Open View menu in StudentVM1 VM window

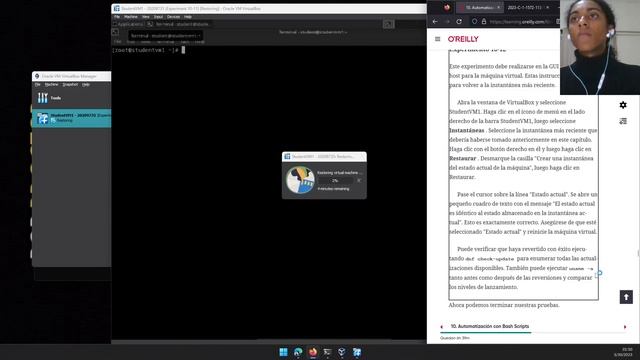click(146, 17)
